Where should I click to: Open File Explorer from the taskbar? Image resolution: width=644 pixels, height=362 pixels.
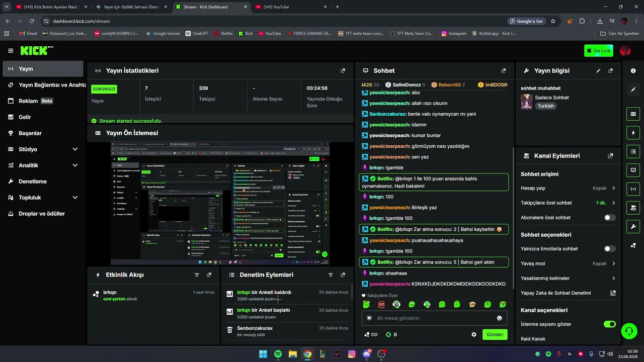pyautogui.click(x=293, y=354)
